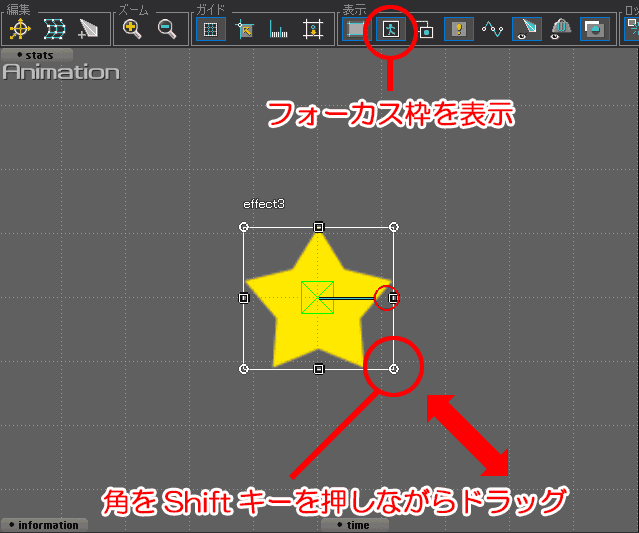Toggle the arrow visibility eye icon
639x533 pixels.
pos(527,29)
